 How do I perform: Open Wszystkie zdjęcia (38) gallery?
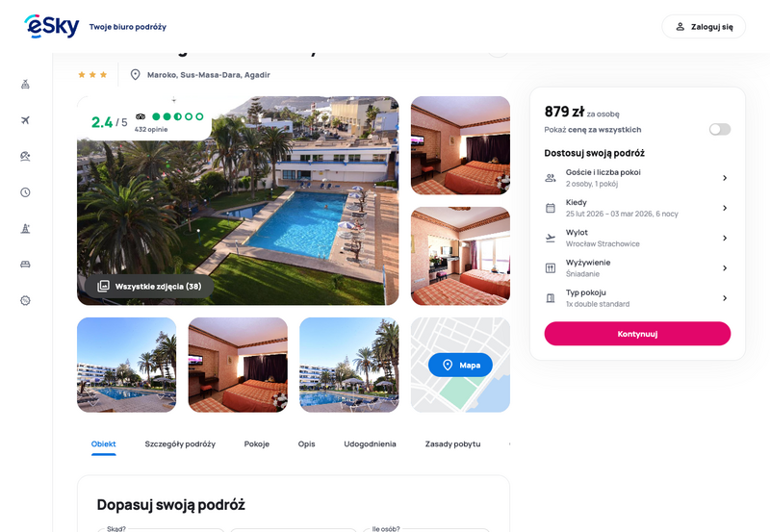click(149, 286)
